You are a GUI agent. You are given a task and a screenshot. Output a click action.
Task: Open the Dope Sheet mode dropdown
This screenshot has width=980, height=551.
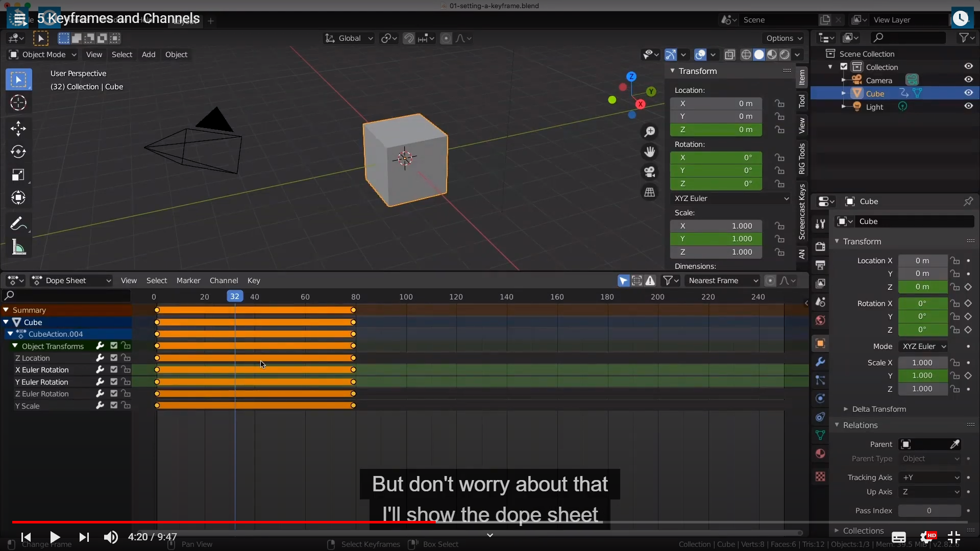(71, 281)
